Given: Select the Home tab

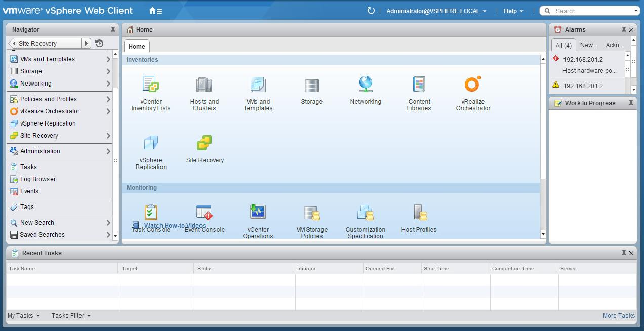Looking at the screenshot, I should (137, 46).
